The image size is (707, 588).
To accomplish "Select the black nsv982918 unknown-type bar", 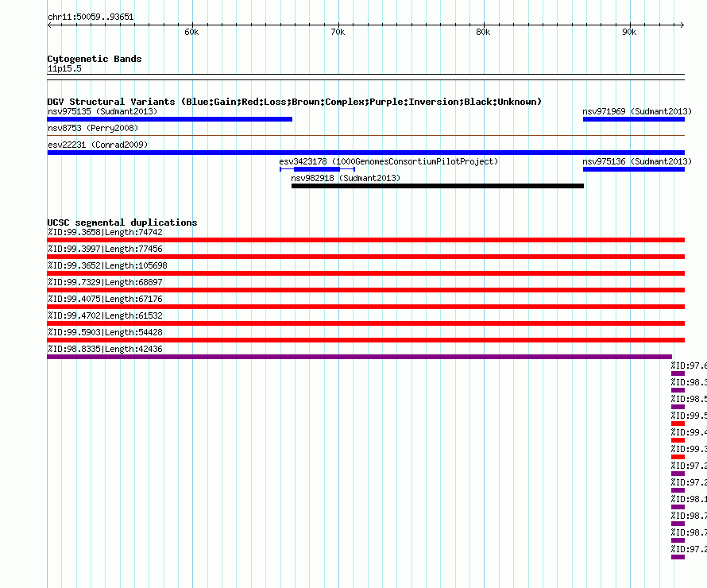I will [x=438, y=186].
